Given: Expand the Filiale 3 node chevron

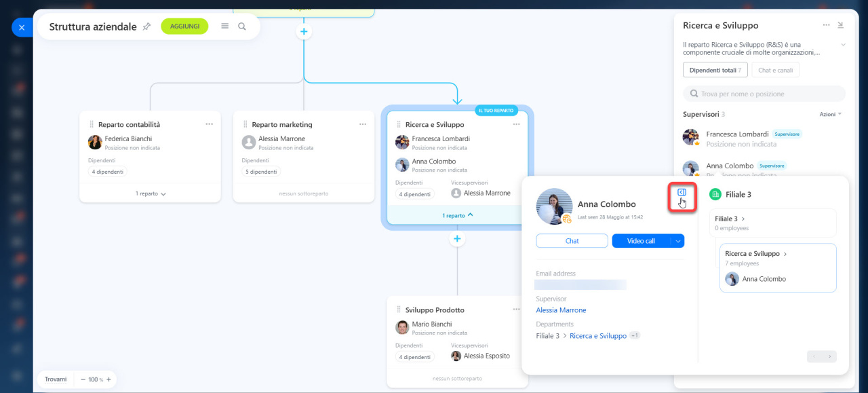Looking at the screenshot, I should [x=743, y=219].
